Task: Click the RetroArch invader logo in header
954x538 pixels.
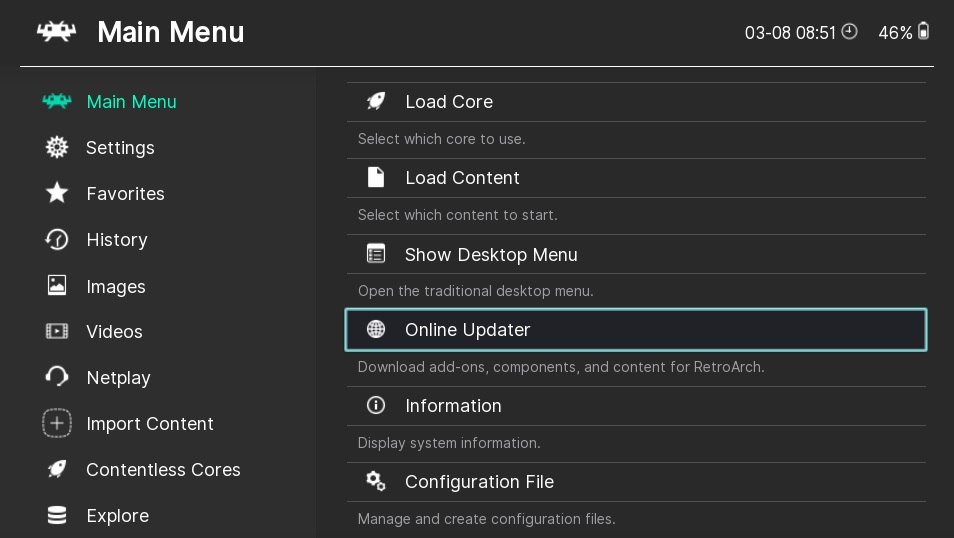Action: pyautogui.click(x=57, y=31)
